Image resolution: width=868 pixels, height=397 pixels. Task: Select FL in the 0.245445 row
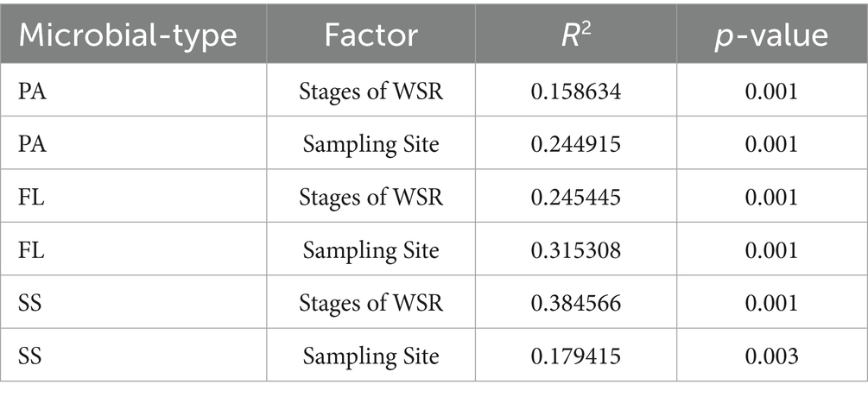click(31, 197)
